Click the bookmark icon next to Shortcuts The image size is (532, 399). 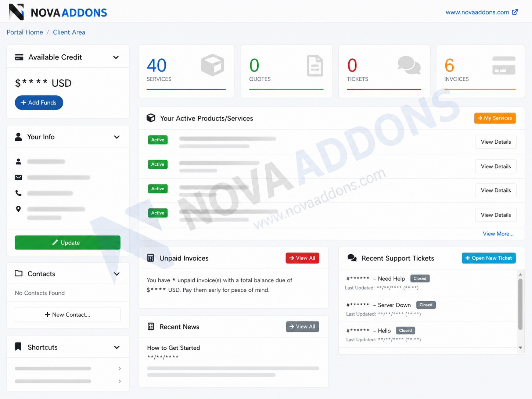(x=18, y=347)
